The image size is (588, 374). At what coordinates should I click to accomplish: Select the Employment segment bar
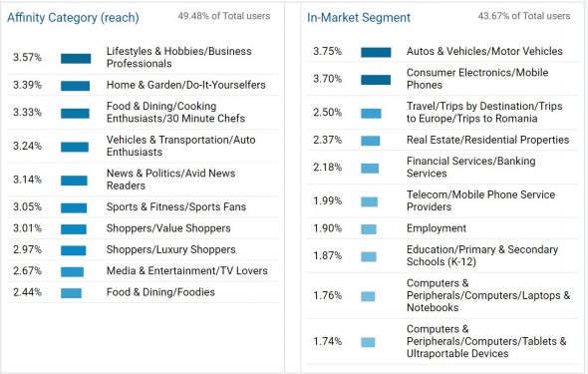coord(369,229)
